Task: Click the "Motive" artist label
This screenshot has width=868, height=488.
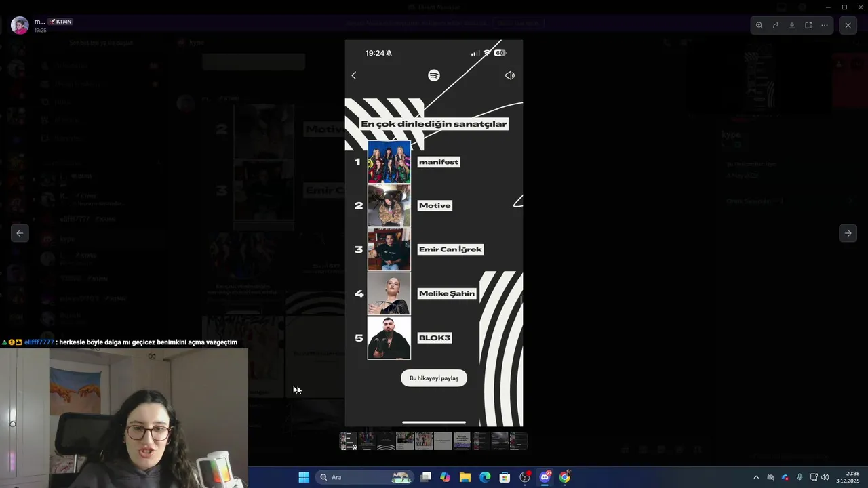Action: (435, 205)
